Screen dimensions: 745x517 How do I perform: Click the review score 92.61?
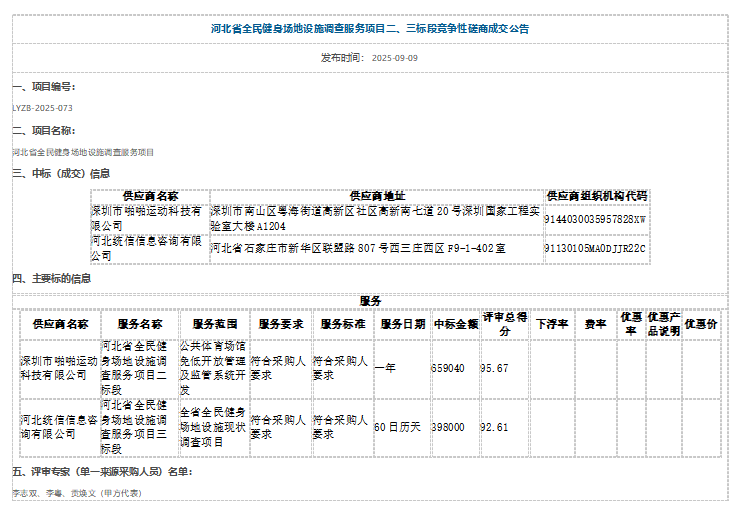(494, 427)
